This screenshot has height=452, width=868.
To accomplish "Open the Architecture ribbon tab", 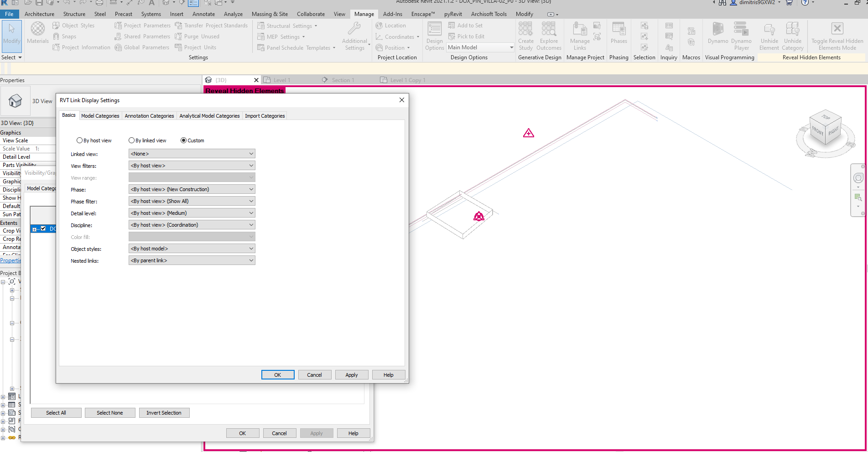I will click(x=39, y=14).
